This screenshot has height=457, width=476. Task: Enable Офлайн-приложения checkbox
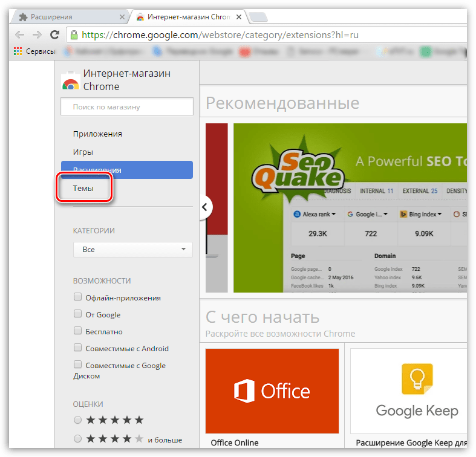77,297
